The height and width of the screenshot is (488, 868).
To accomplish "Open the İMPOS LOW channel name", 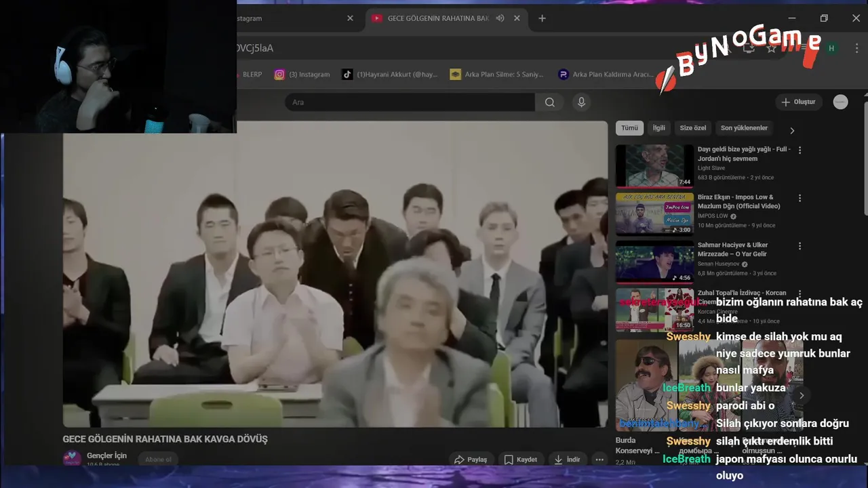I will click(x=712, y=216).
